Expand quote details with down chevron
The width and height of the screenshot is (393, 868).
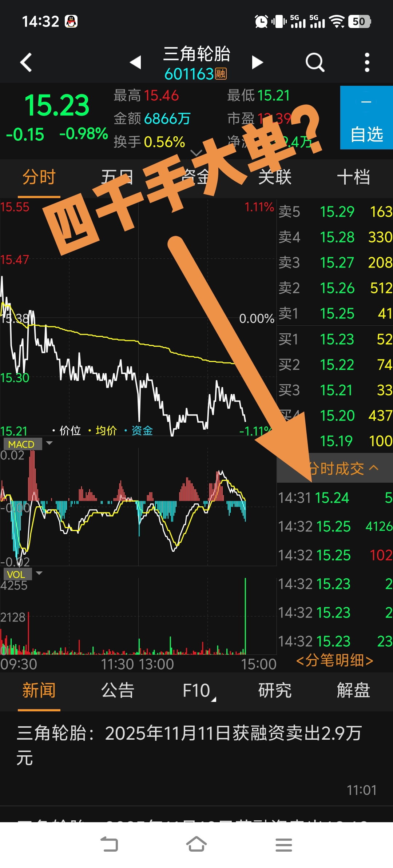[196, 153]
